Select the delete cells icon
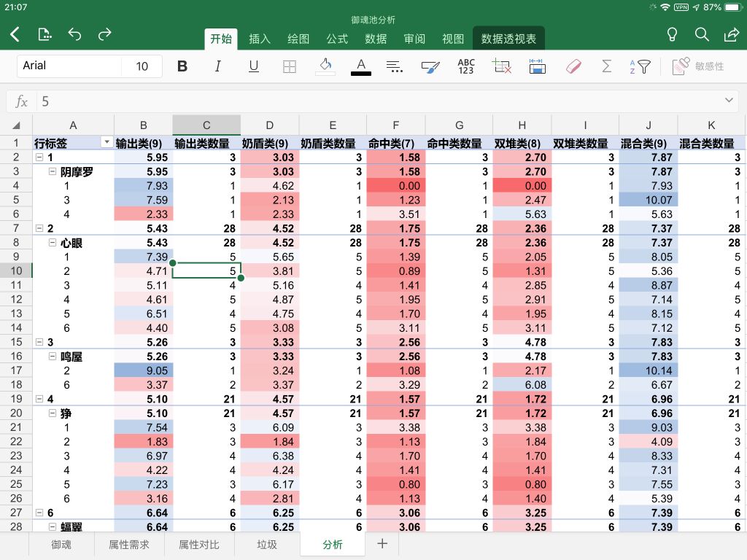Viewport: 747px width, 560px height. click(x=501, y=66)
